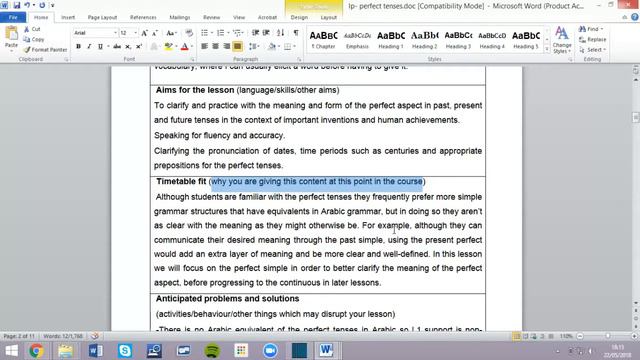Apply the Heading 1 style
The height and width of the screenshot is (360, 640).
(391, 40)
